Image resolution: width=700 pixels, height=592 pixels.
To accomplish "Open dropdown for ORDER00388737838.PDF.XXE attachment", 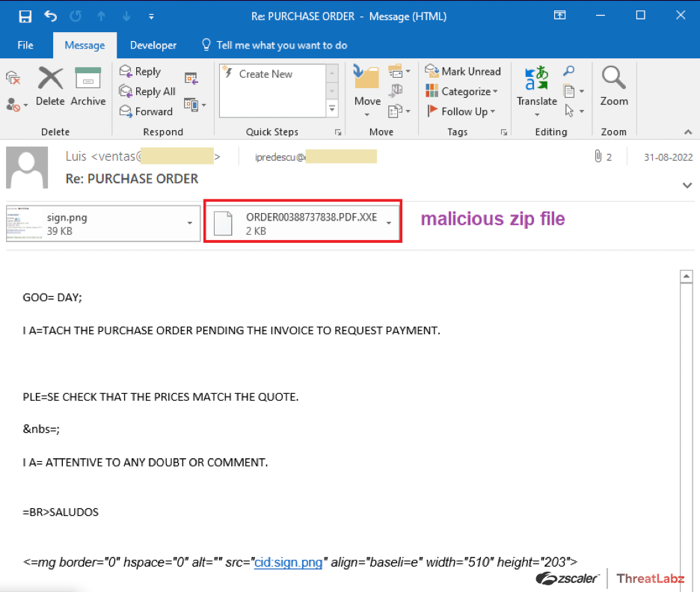I will 389,223.
